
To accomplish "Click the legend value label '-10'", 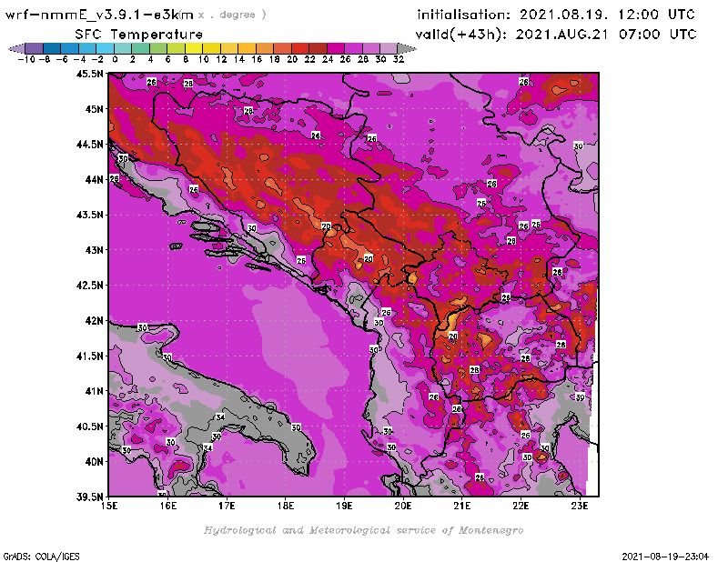I will click(25, 60).
